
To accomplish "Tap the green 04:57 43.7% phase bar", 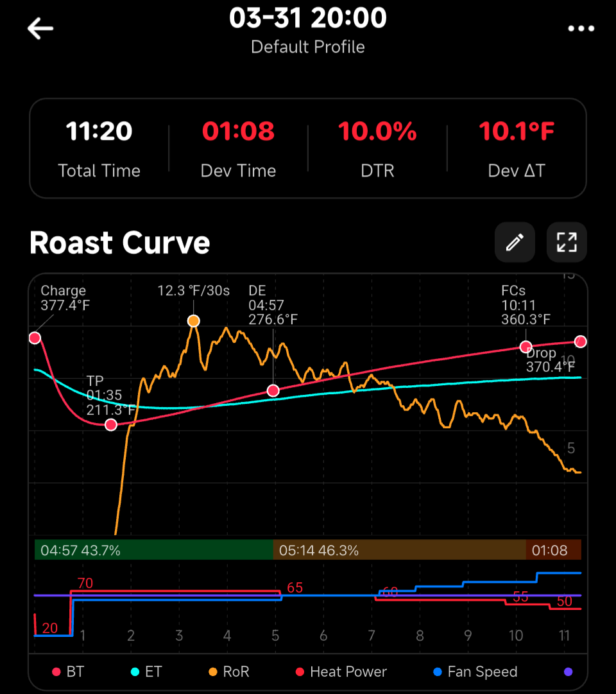I will (154, 550).
